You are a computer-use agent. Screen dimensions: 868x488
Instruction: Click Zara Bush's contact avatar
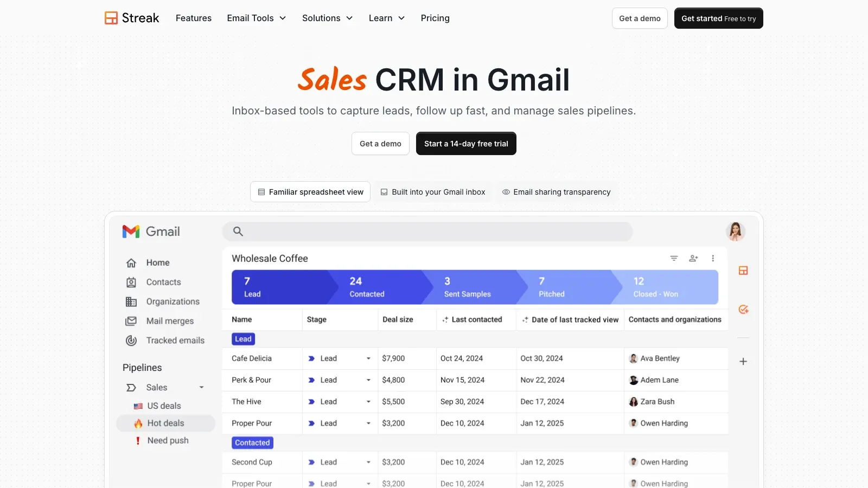coord(633,402)
